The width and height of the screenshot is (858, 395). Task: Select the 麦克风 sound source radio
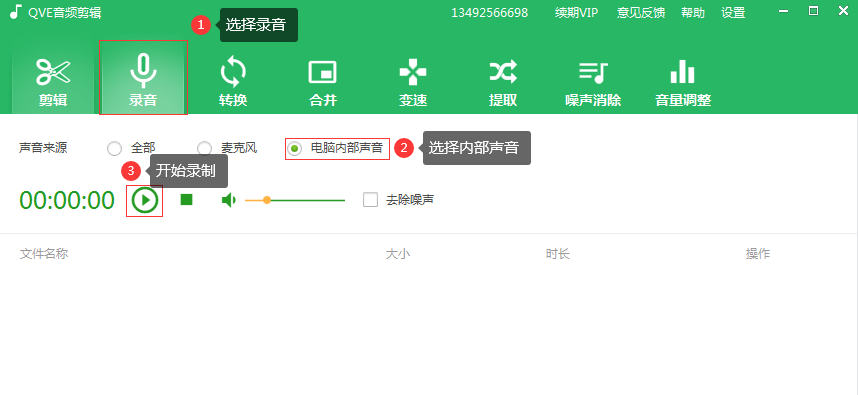pos(204,148)
